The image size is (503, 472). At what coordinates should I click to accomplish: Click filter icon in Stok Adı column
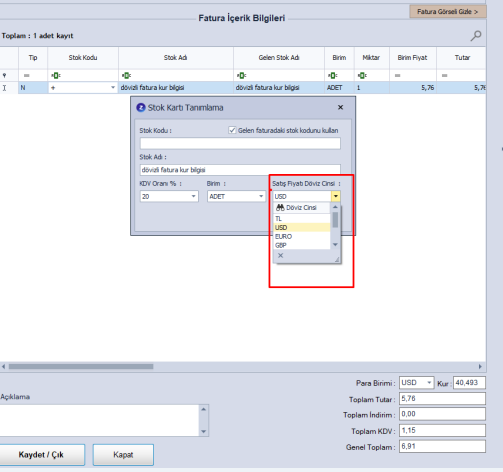point(126,76)
